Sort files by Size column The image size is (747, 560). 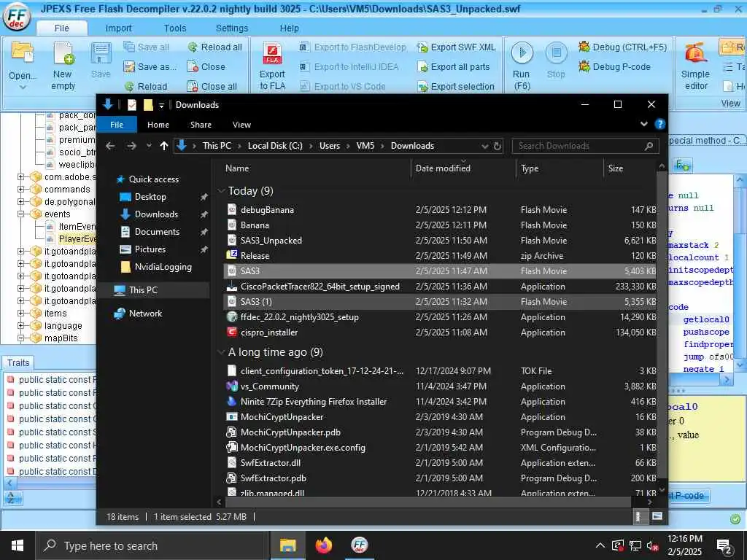pyautogui.click(x=616, y=168)
